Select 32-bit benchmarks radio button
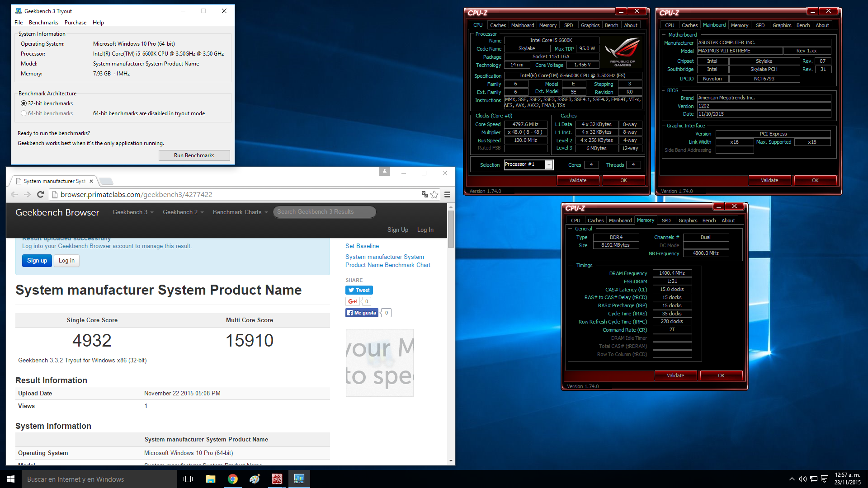This screenshot has width=868, height=488. click(24, 103)
